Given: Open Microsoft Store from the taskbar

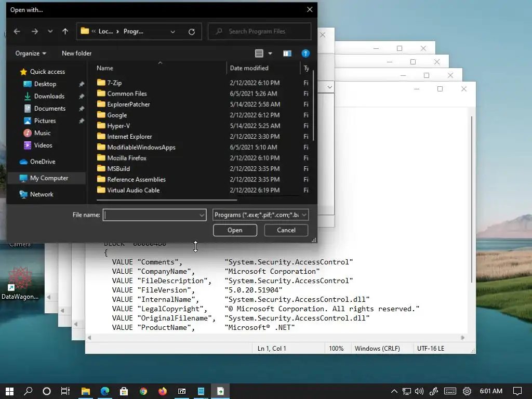Looking at the screenshot, I should [x=124, y=391].
